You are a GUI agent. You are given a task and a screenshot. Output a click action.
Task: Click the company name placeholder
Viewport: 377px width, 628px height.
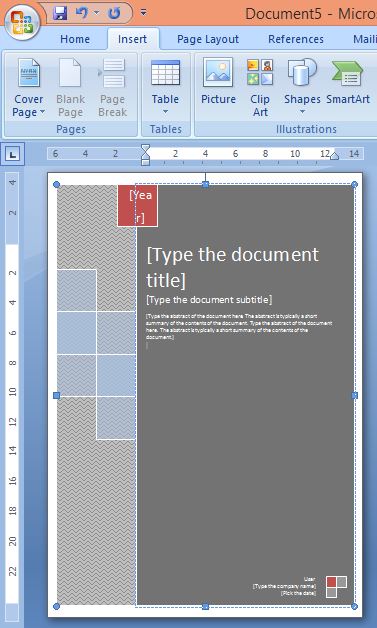click(x=284, y=586)
